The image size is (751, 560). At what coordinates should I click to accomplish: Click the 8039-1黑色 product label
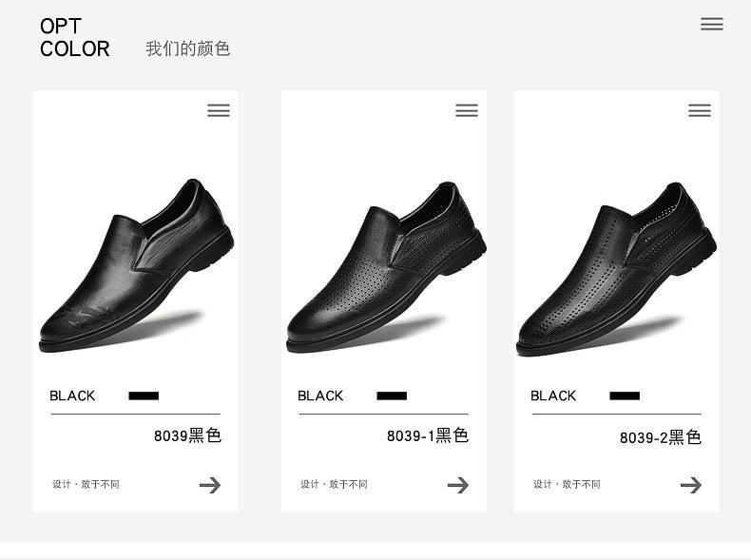pos(428,435)
